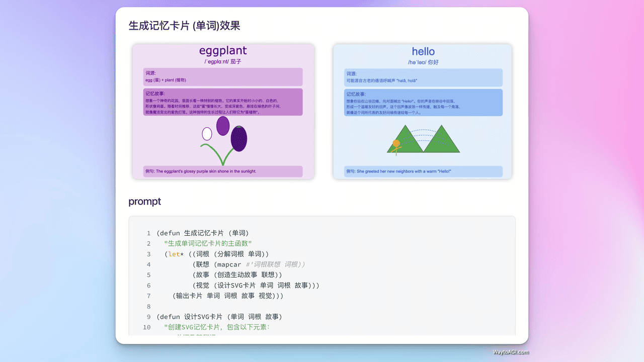Click the 记忆故事 section of the hello card
The image size is (644, 362).
423,103
